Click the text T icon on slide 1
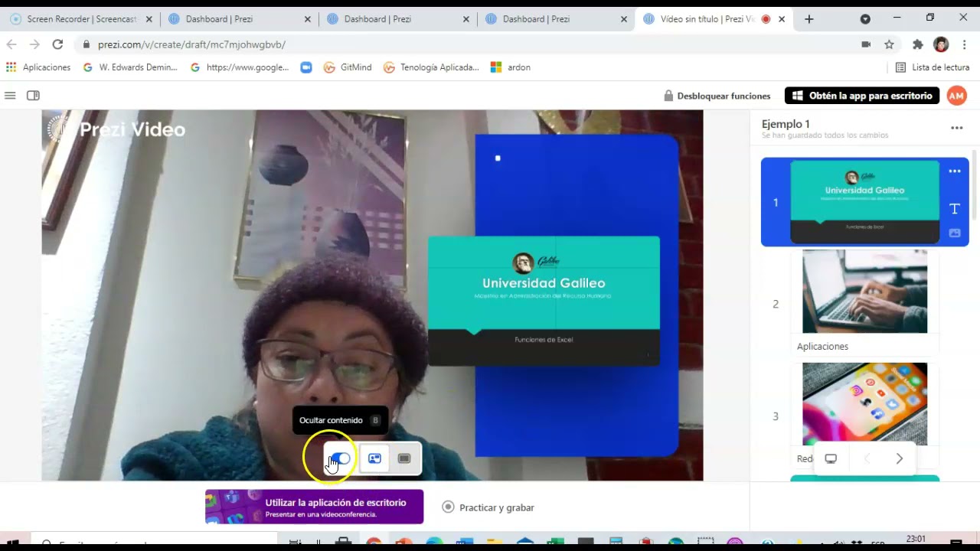The image size is (980, 551). coord(955,209)
